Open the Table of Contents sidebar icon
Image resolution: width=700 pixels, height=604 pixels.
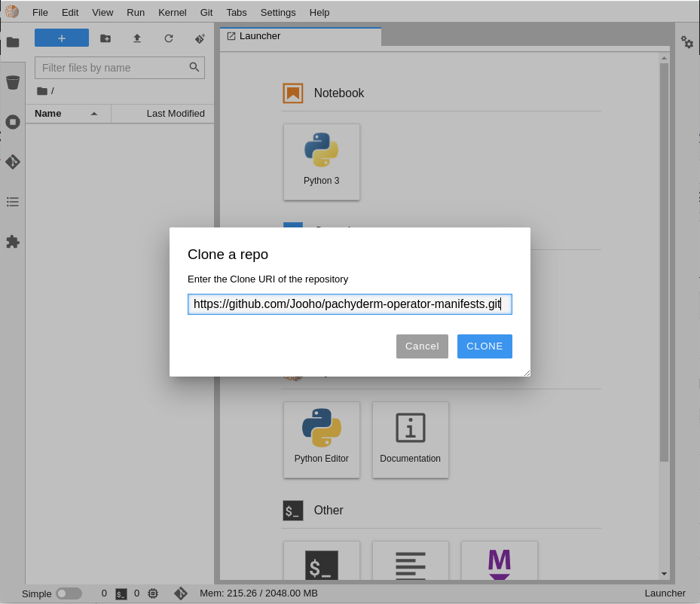[x=13, y=202]
